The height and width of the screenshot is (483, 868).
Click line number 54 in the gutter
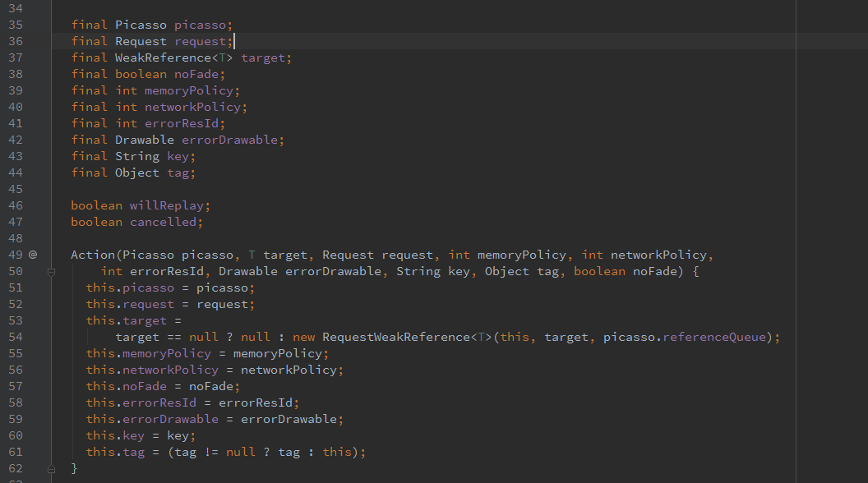[16, 337]
